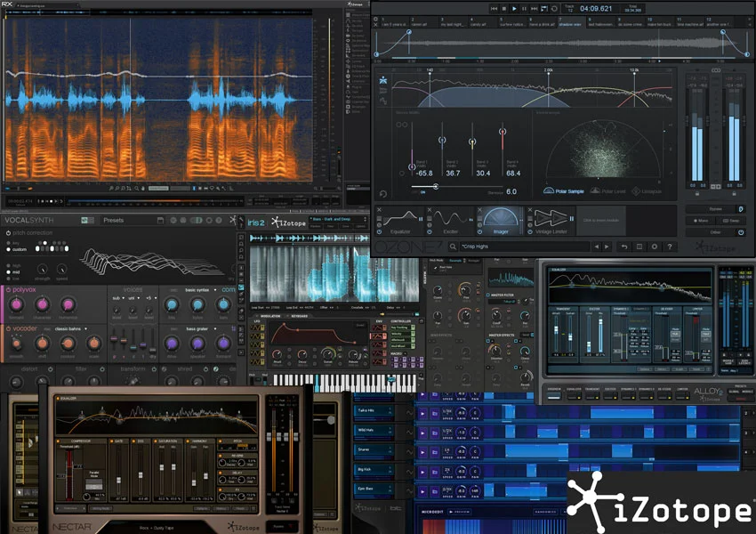The width and height of the screenshot is (756, 534).
Task: Click the Mono button in Ozone
Action: pyautogui.click(x=701, y=221)
